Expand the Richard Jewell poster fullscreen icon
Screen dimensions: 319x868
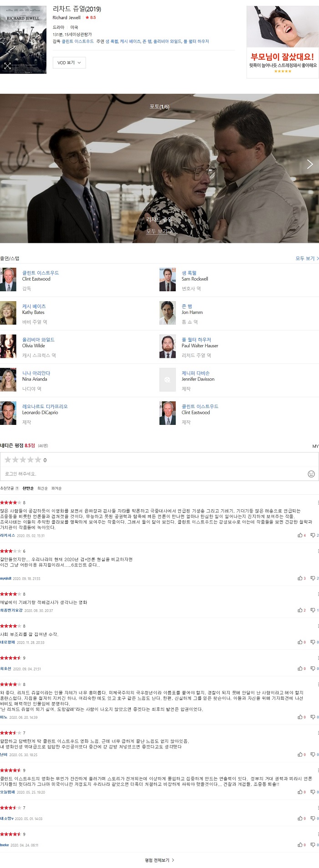7,66
